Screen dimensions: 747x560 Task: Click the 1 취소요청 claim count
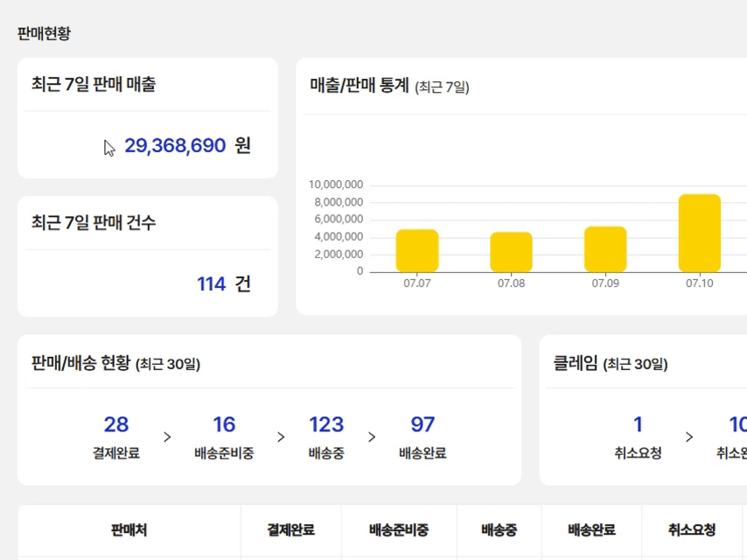pyautogui.click(x=638, y=424)
